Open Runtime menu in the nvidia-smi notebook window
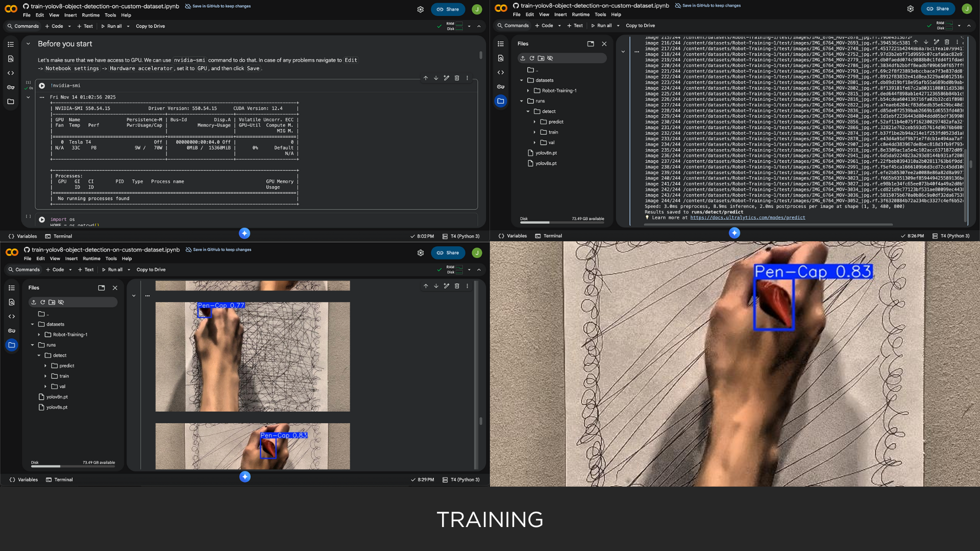 coord(90,15)
